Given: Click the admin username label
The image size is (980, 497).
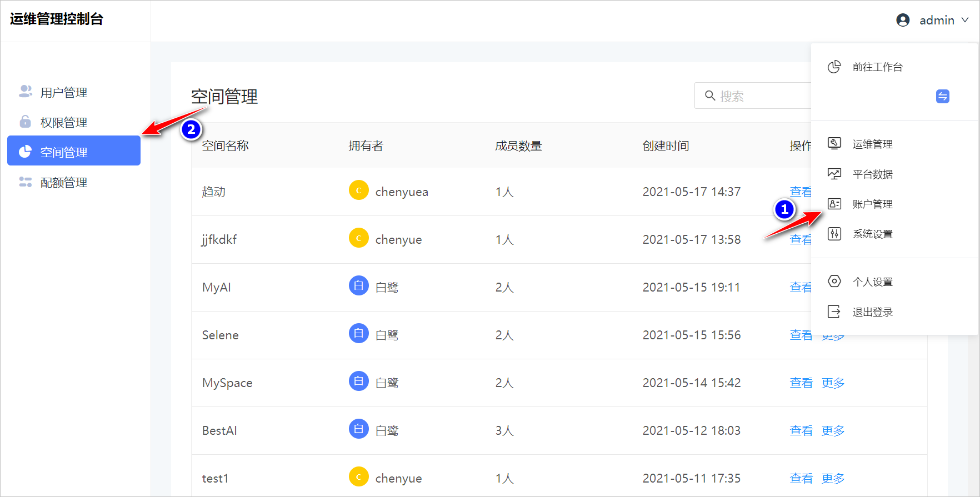Looking at the screenshot, I should [x=937, y=20].
